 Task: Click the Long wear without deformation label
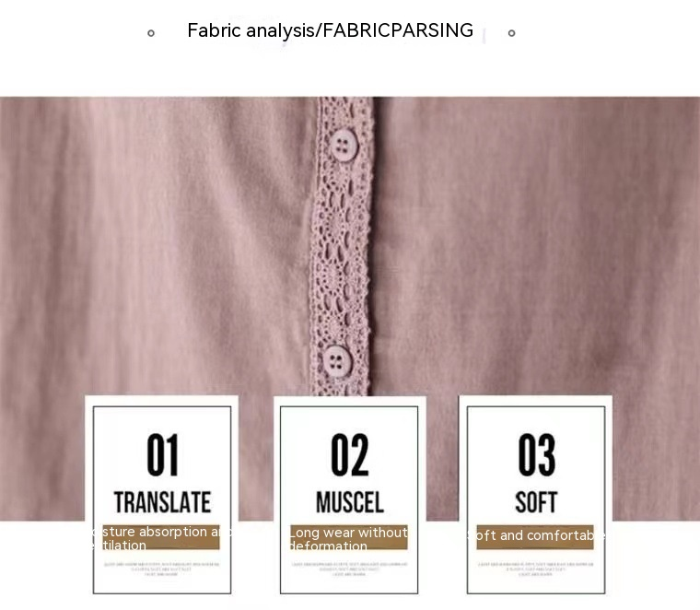[x=349, y=537]
